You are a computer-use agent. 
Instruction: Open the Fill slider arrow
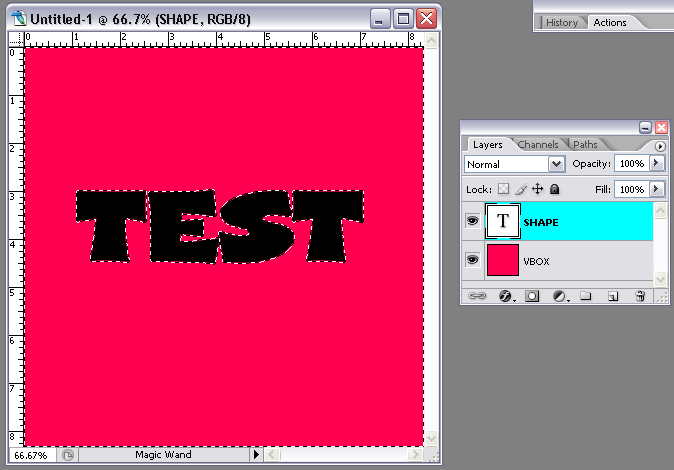(656, 189)
